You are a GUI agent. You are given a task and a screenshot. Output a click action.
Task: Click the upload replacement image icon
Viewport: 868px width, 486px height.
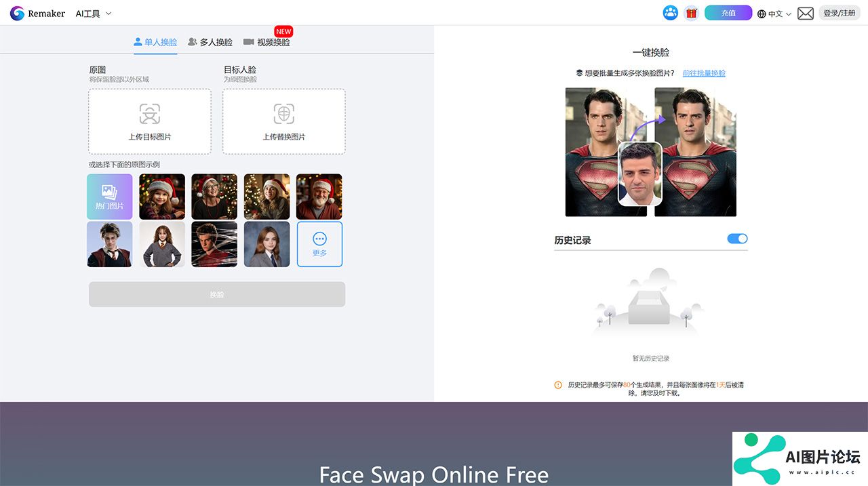pyautogui.click(x=283, y=113)
